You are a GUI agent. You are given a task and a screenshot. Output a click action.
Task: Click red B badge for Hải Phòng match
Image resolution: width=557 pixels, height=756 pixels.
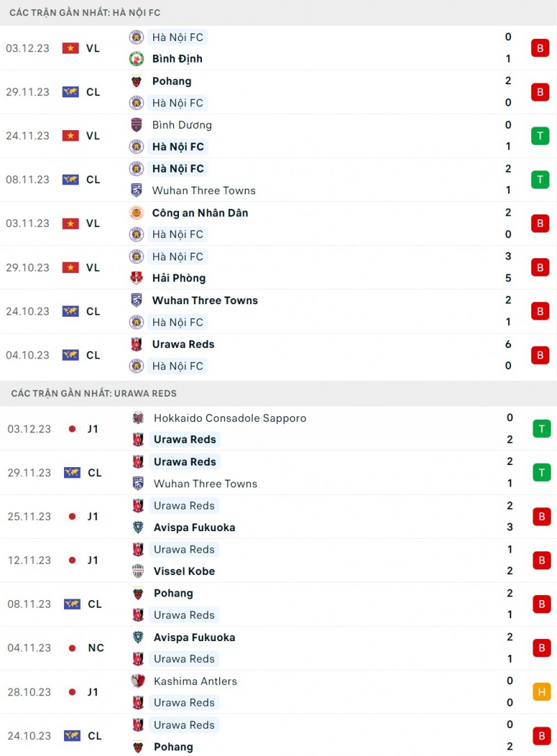pos(540,267)
